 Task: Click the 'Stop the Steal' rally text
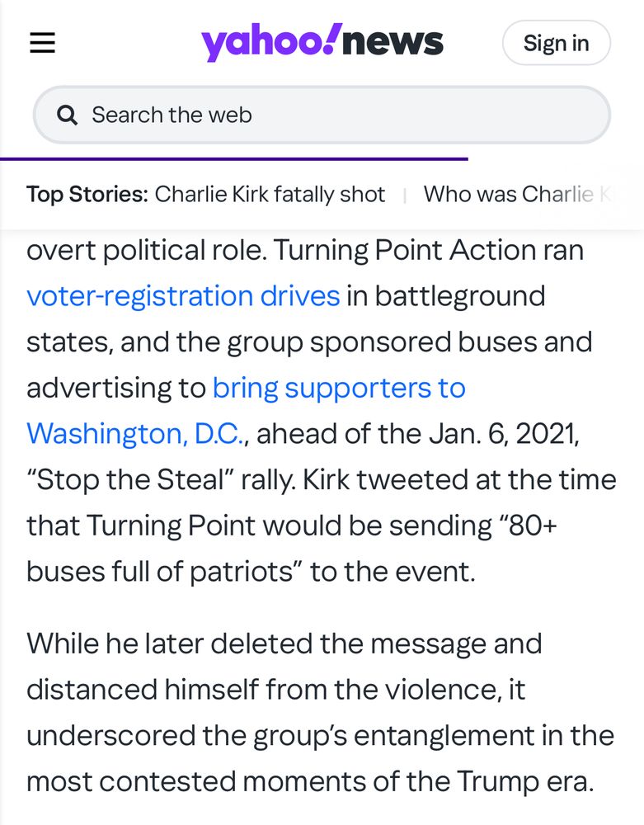pyautogui.click(x=130, y=479)
